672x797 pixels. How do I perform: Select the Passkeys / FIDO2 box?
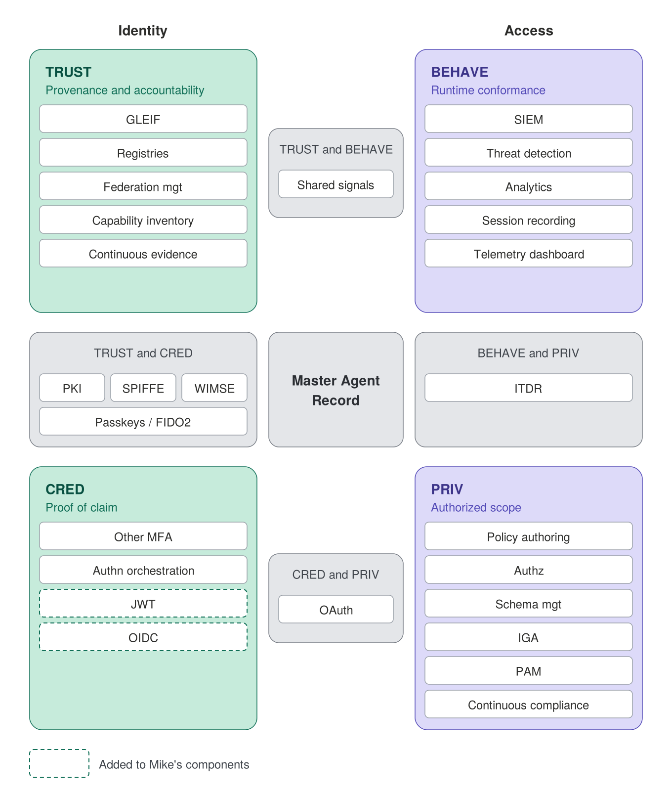pos(143,421)
